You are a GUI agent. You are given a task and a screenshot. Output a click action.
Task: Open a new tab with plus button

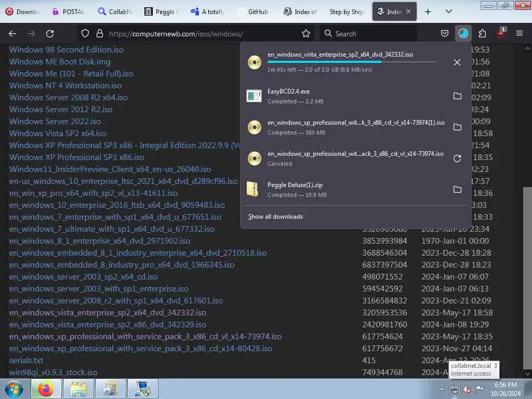pos(428,11)
